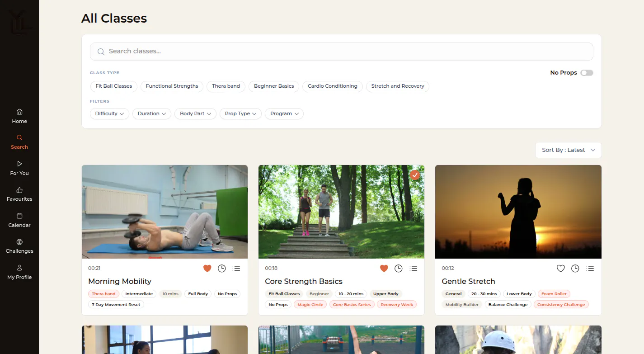644x354 pixels.
Task: Open the Gentle Stretch class thumbnail
Action: coord(518,212)
